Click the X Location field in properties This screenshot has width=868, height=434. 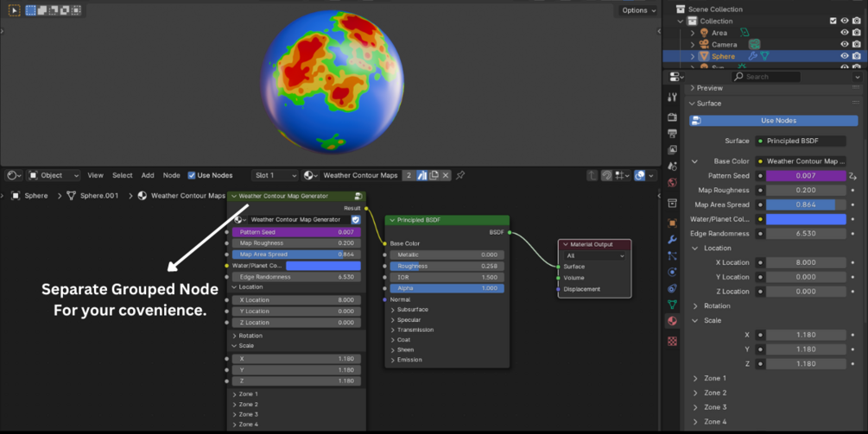806,262
